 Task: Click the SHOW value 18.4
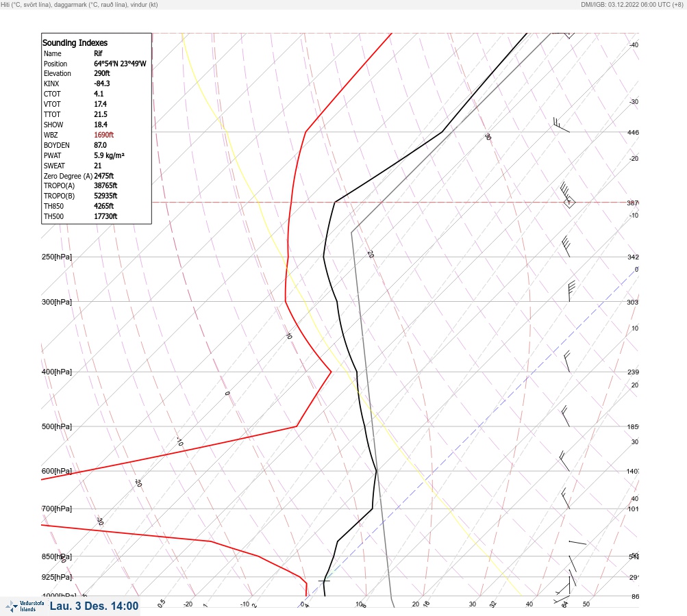tap(101, 125)
